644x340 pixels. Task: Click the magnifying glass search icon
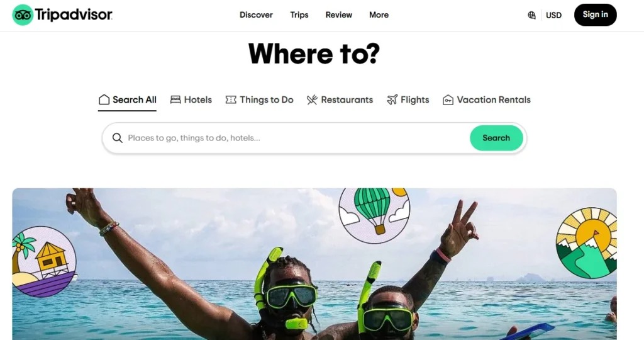coord(118,138)
